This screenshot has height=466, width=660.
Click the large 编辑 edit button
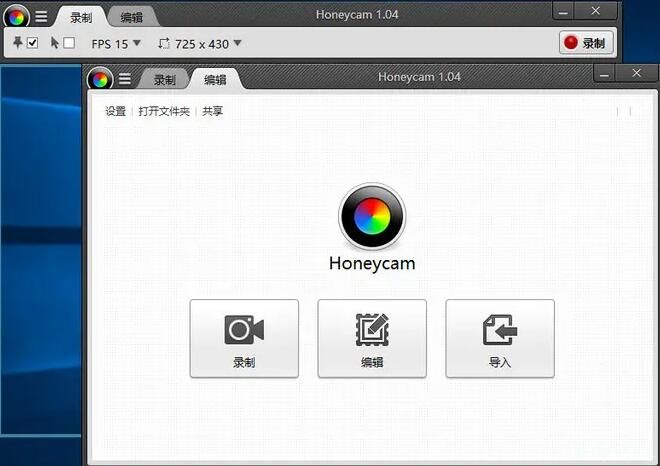[372, 338]
